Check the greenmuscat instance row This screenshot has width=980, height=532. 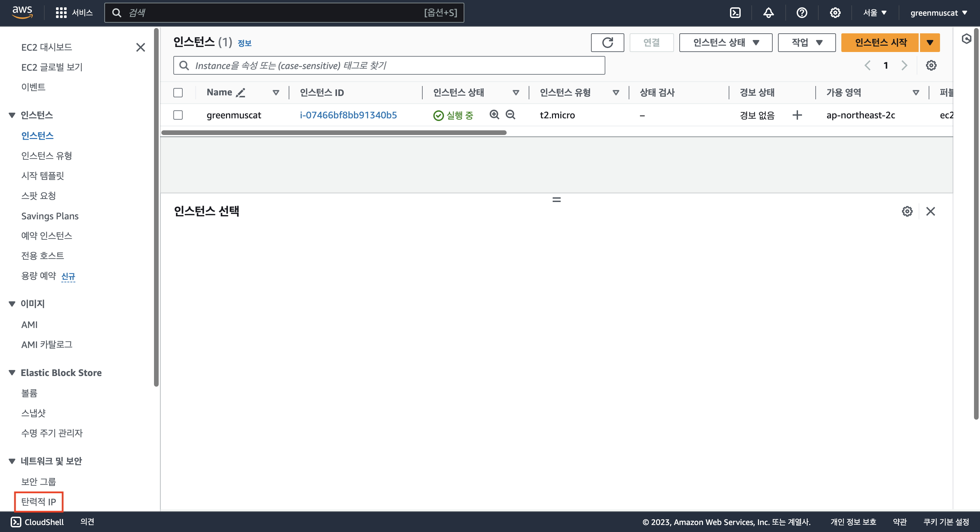[178, 115]
